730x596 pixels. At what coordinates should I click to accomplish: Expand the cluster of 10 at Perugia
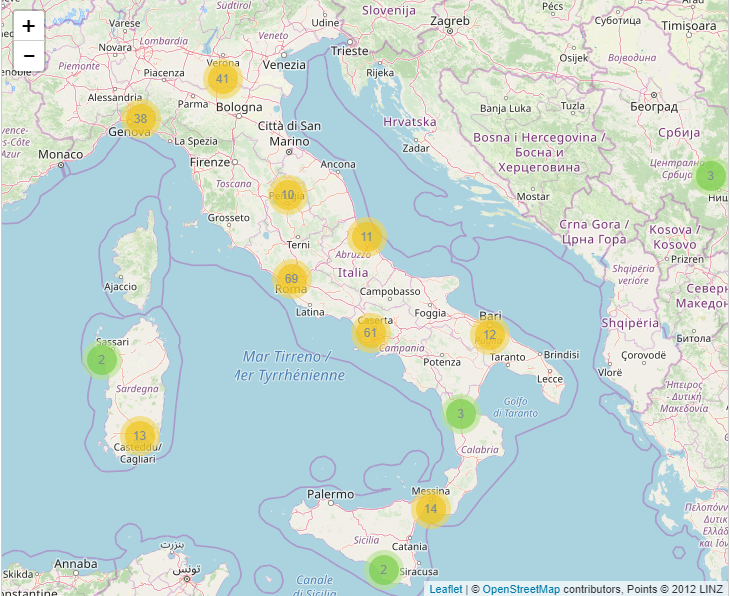288,195
